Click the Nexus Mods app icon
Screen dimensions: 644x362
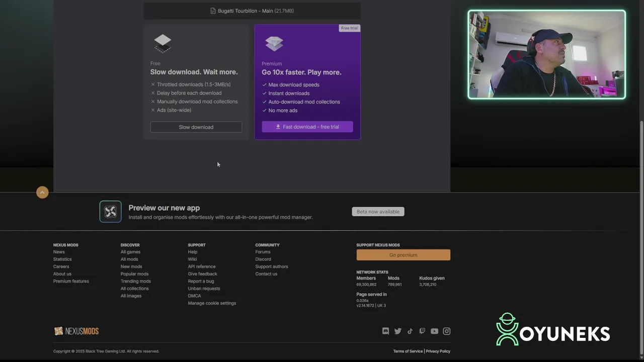point(110,212)
